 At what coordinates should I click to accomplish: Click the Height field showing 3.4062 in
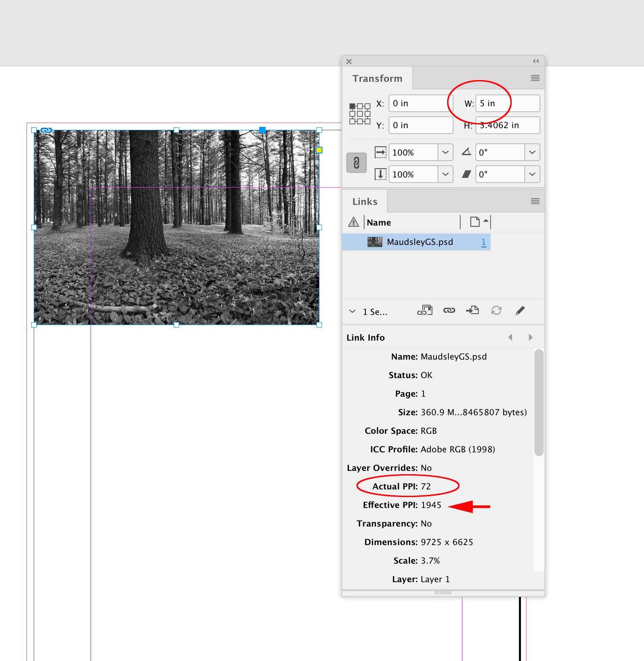(x=507, y=125)
